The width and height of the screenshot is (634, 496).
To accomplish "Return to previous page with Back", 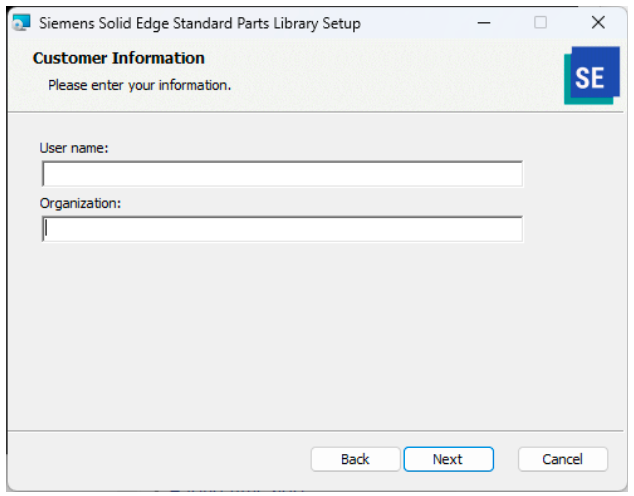I will [355, 459].
